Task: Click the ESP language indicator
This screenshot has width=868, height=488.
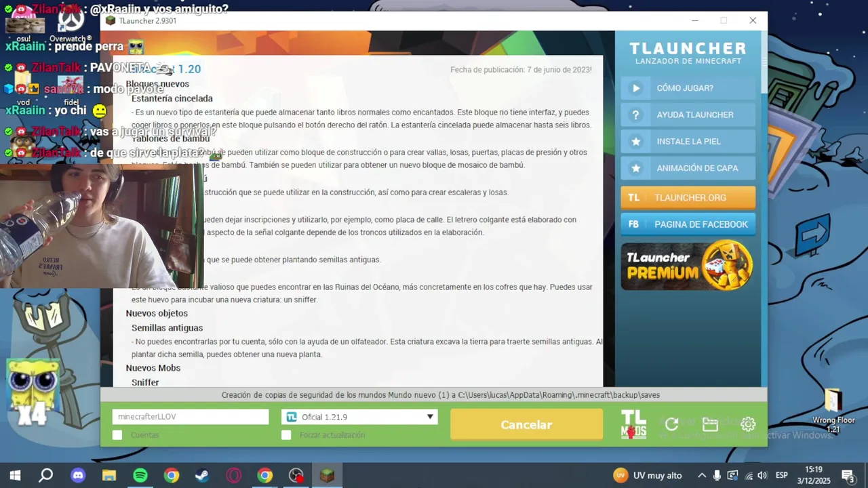Action: [x=781, y=475]
